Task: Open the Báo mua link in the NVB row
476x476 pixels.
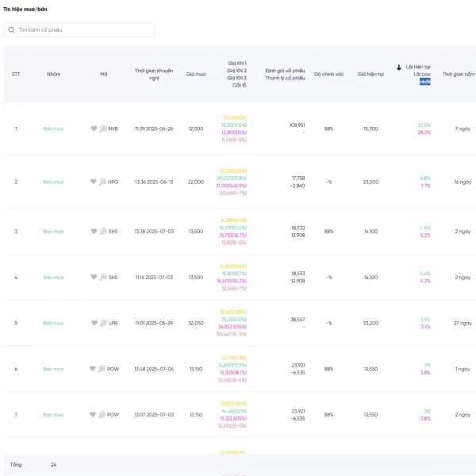Action: coord(53,129)
